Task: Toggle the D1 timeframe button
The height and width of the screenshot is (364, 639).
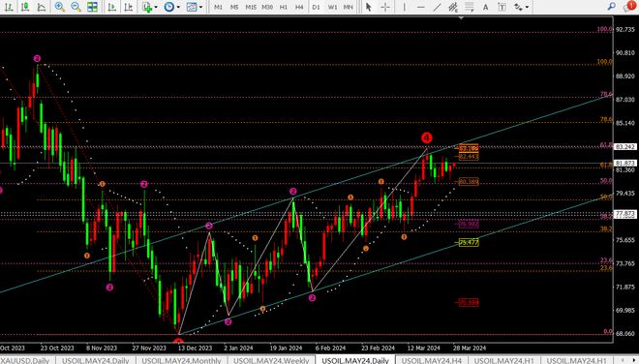Action: [x=316, y=7]
